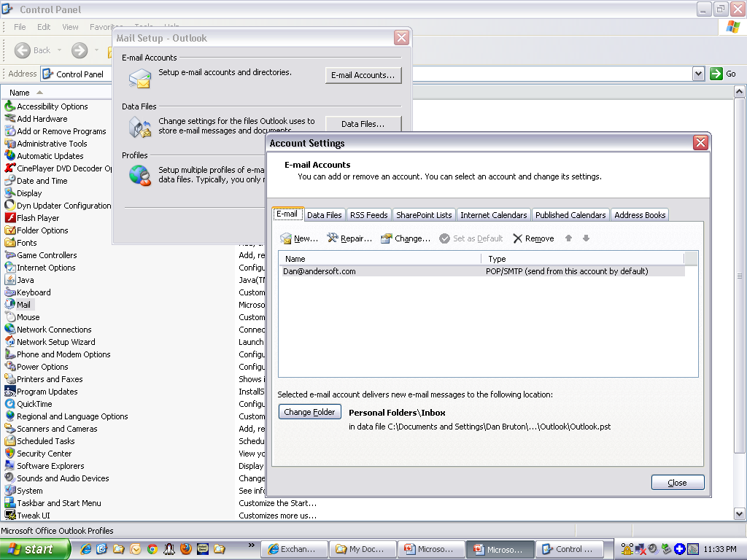
Task: Open Security Center shield icon
Action: (10, 454)
